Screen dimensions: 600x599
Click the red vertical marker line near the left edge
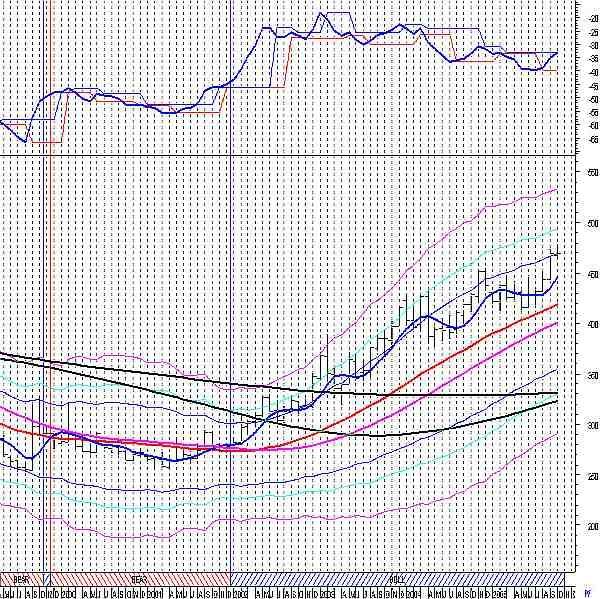tap(50, 300)
